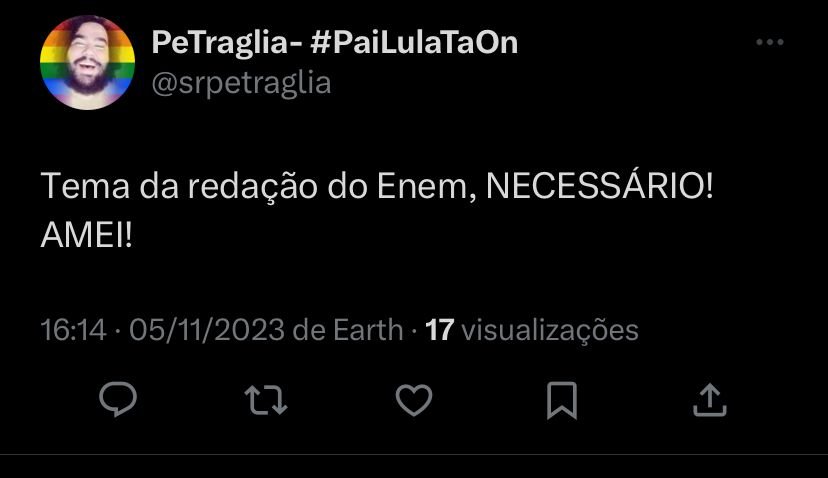Select the tweet text 'Tema da redação do Enem'
Screen dimensions: 828x478
(255, 187)
